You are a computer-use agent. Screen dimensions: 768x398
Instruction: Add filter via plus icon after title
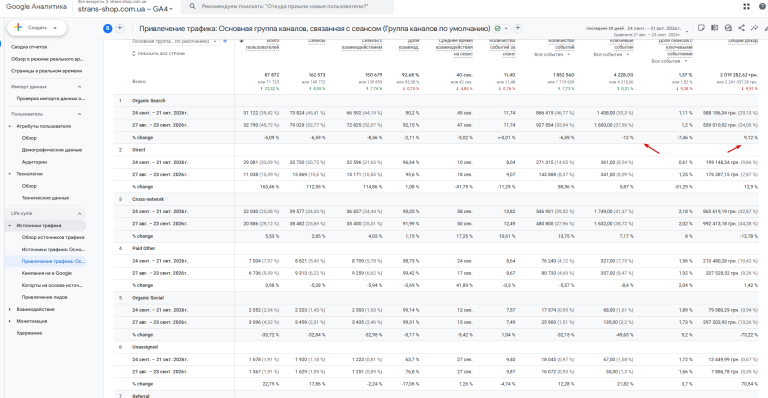[x=517, y=28]
